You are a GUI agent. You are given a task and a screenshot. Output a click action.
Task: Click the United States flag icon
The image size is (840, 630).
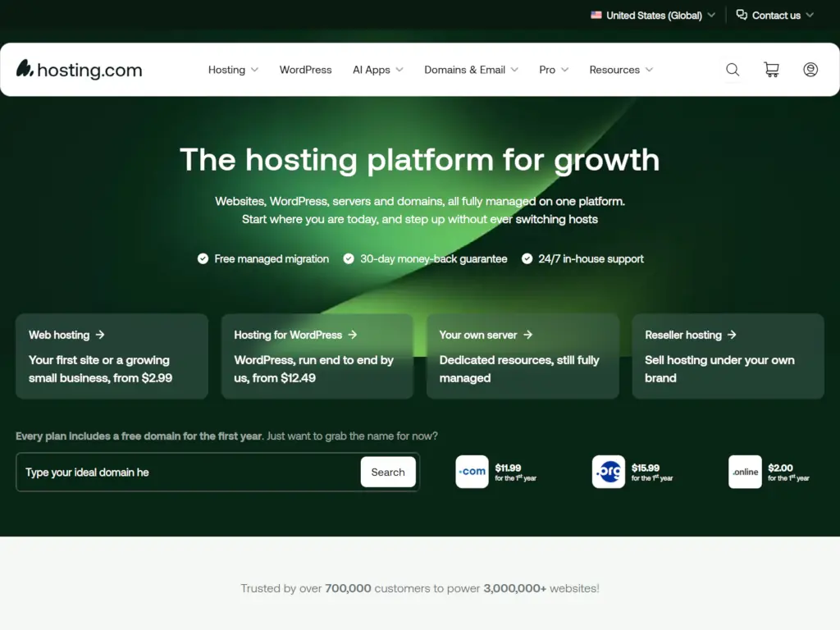(x=596, y=15)
